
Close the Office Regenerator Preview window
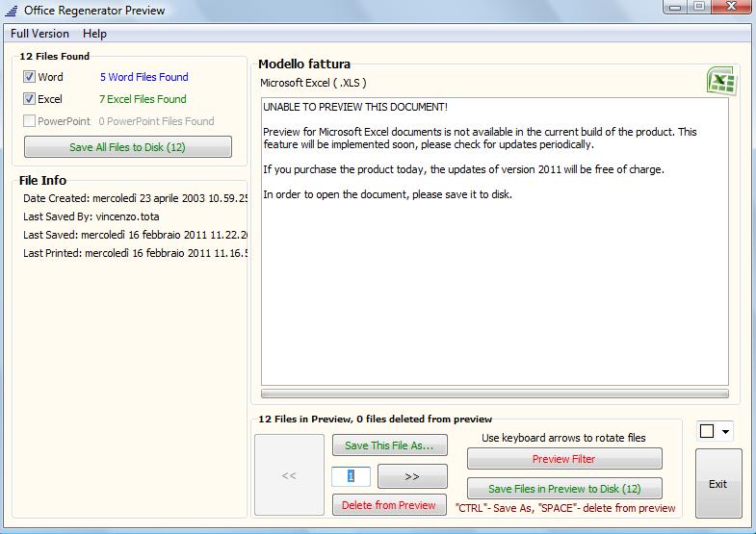click(731, 7)
